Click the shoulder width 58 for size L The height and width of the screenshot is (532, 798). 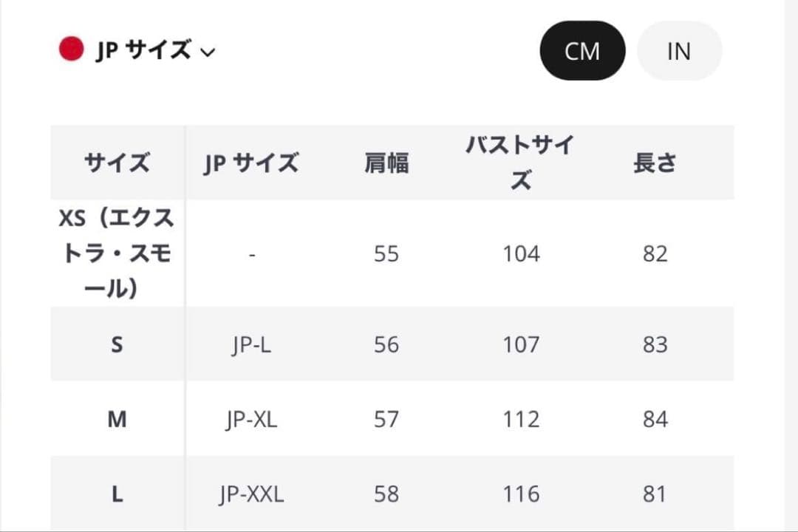[x=386, y=493]
